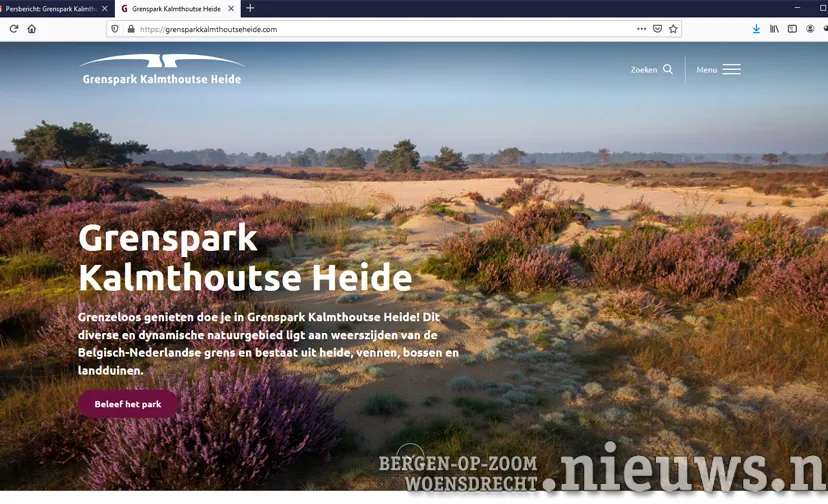Save page to Pocket icon
828x504 pixels.
657,29
